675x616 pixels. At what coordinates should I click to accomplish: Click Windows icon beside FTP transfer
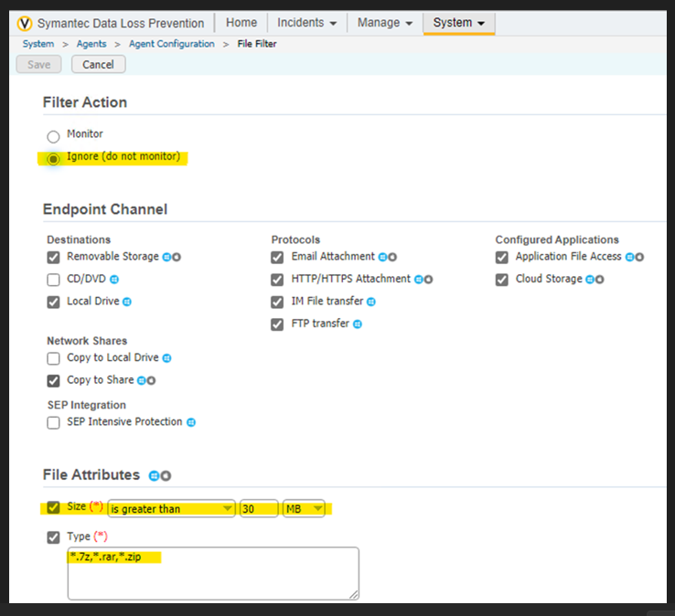[358, 324]
